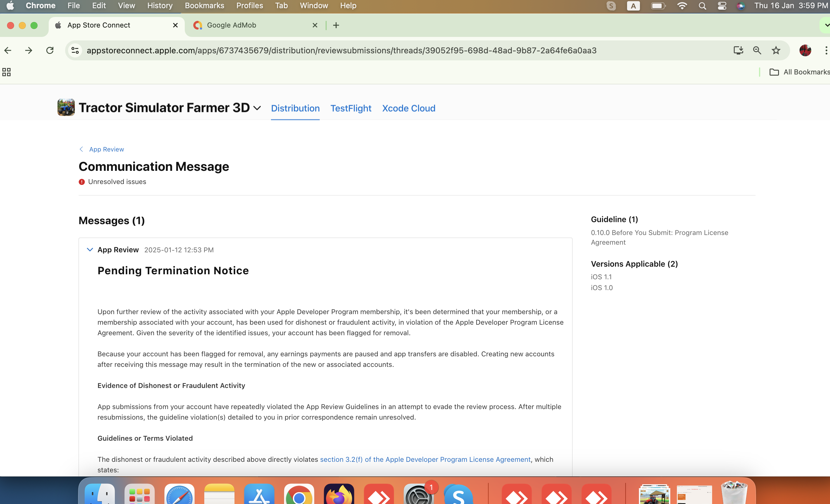Screen dimensions: 830x504
Task: Open Finder from the dock
Action: click(99, 494)
